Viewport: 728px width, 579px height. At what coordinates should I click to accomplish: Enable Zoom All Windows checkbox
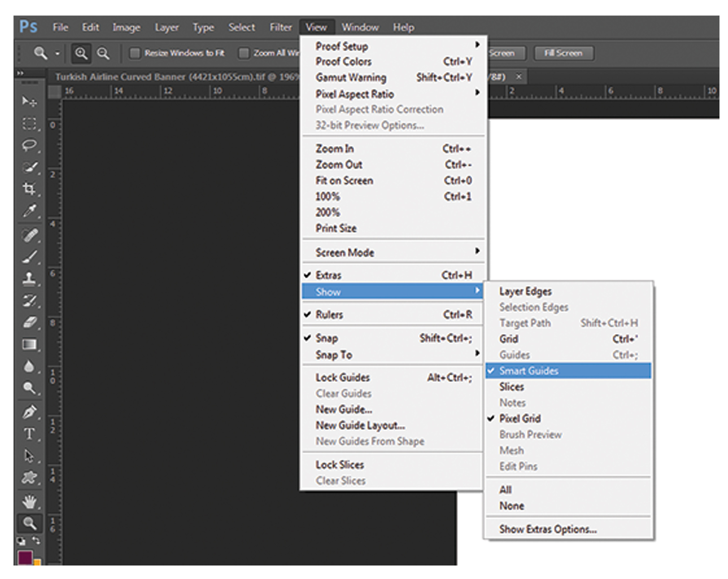[243, 53]
